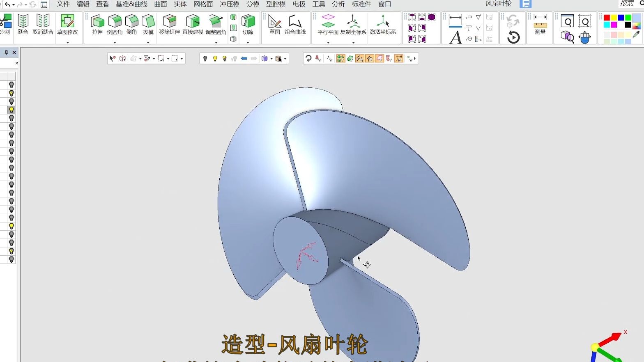The image size is (644, 362).
Task: Toggle the bottommost gray bulb in layer list
Action: 11,259
